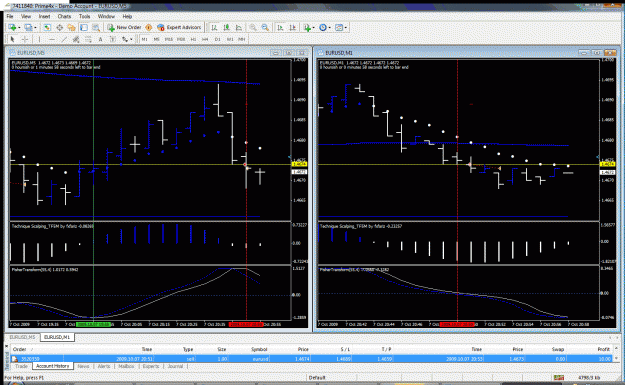Open the Charts menu

(x=64, y=16)
